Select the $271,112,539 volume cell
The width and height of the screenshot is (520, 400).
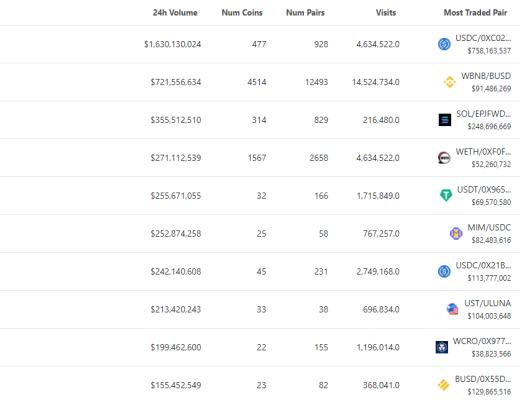[x=176, y=158]
